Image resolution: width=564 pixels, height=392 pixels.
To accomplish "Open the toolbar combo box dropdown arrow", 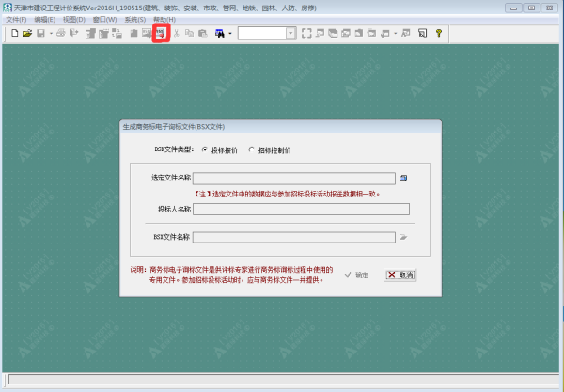I will click(290, 33).
